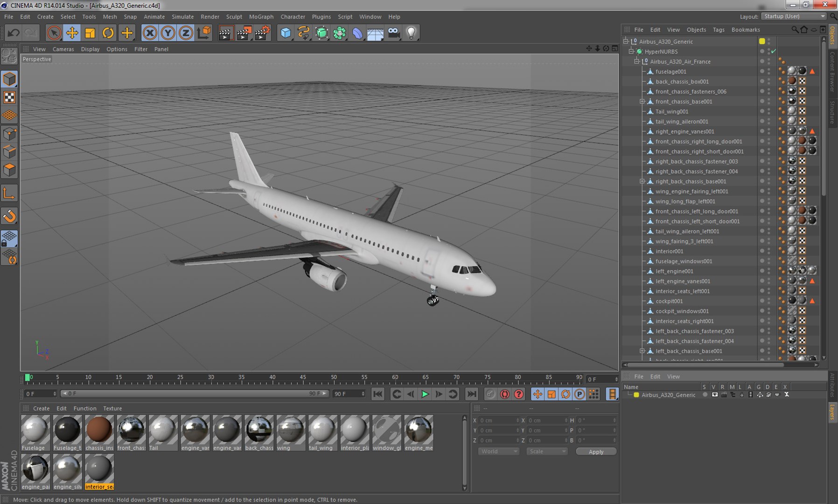This screenshot has width=838, height=504.
Task: Open the Simulate menu
Action: (x=182, y=16)
